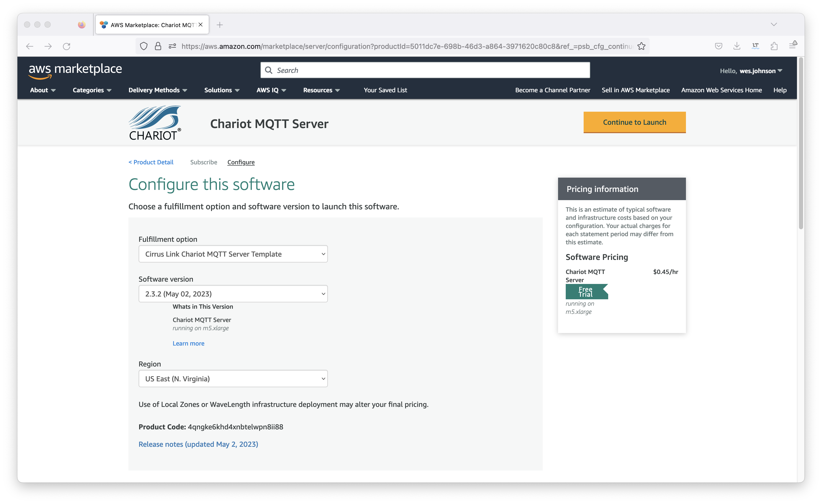This screenshot has width=822, height=504.
Task: Click the Learn more link
Action: pyautogui.click(x=188, y=343)
